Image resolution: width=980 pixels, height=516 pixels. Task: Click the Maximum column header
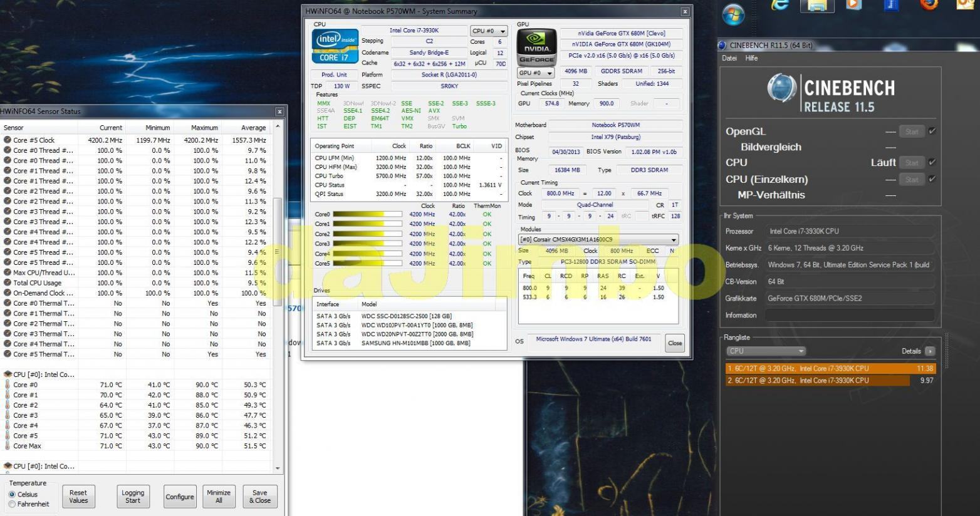pos(197,128)
